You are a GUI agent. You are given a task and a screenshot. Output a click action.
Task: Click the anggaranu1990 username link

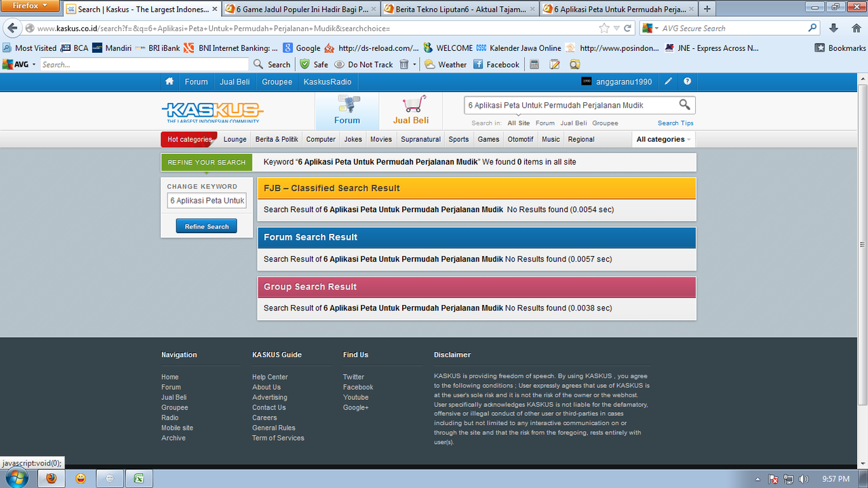[x=624, y=81]
